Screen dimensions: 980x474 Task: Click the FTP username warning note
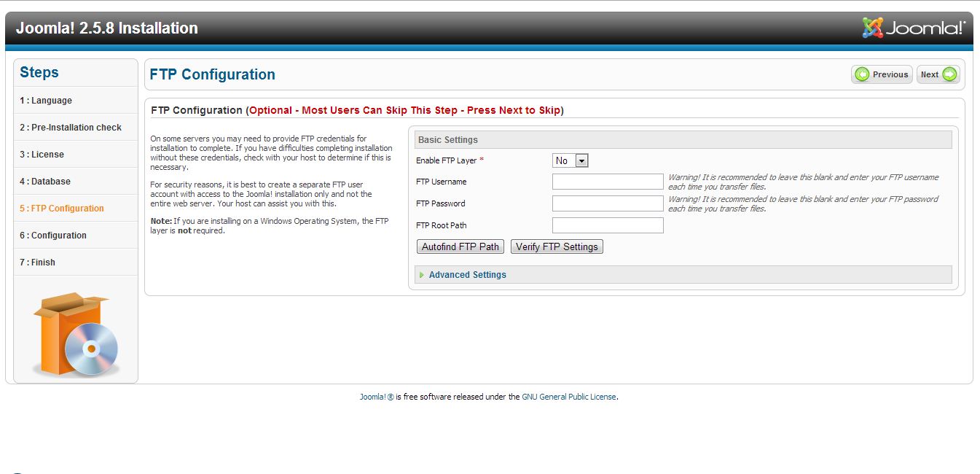803,182
